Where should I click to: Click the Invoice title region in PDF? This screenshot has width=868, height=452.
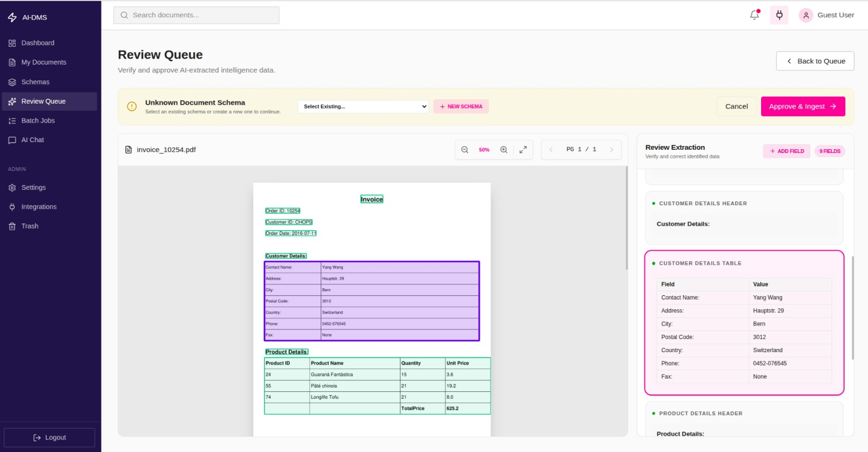coord(372,199)
